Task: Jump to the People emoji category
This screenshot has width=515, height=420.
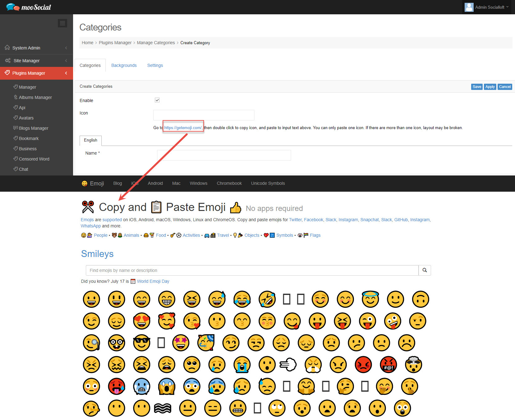Action: click(100, 235)
